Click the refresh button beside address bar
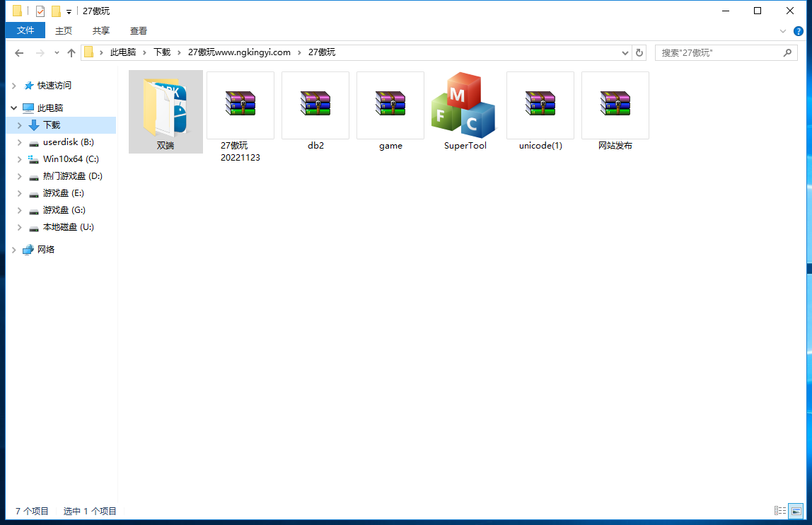 click(x=639, y=52)
